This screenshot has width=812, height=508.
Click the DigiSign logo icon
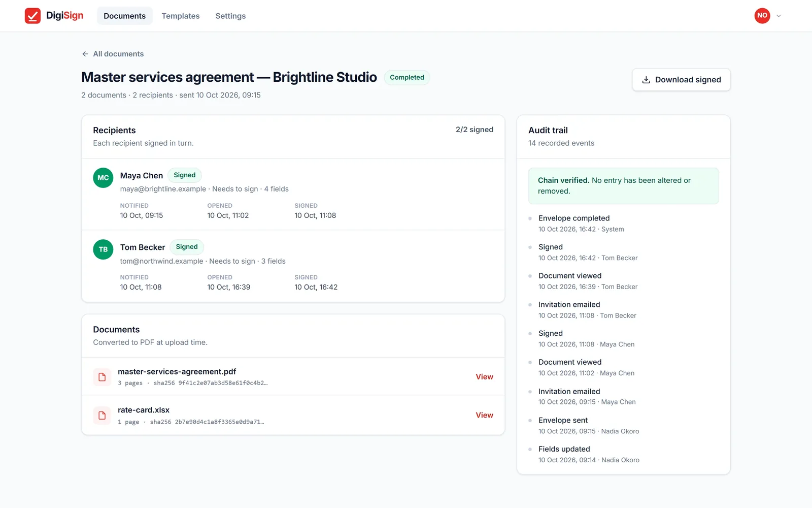[x=32, y=16]
